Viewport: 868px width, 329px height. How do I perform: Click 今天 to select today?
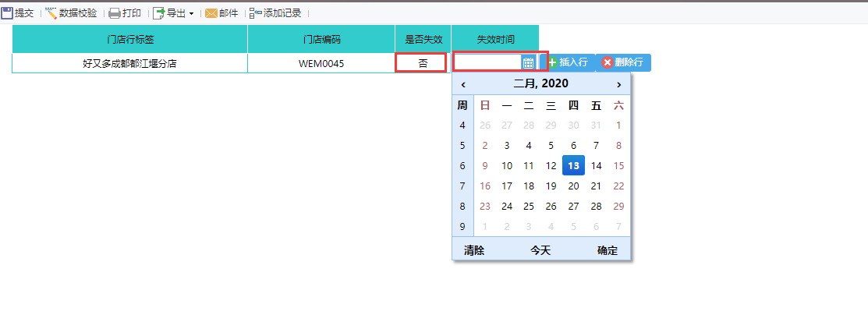pyautogui.click(x=540, y=250)
